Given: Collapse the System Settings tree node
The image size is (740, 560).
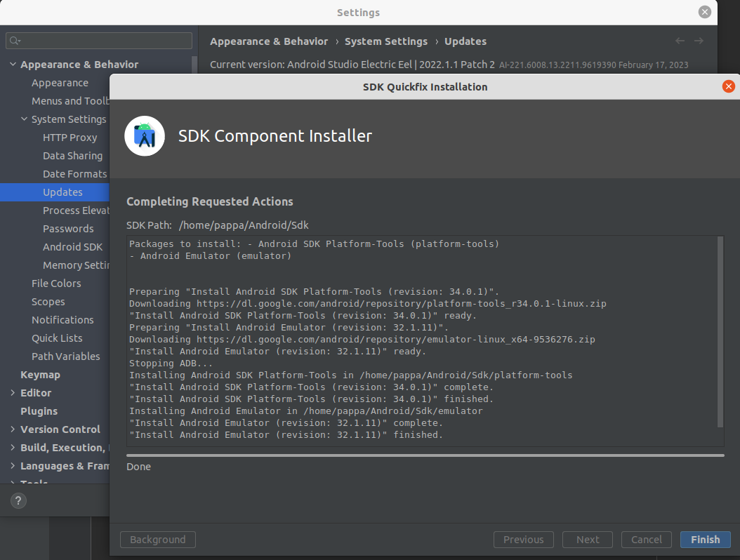Looking at the screenshot, I should tap(24, 119).
